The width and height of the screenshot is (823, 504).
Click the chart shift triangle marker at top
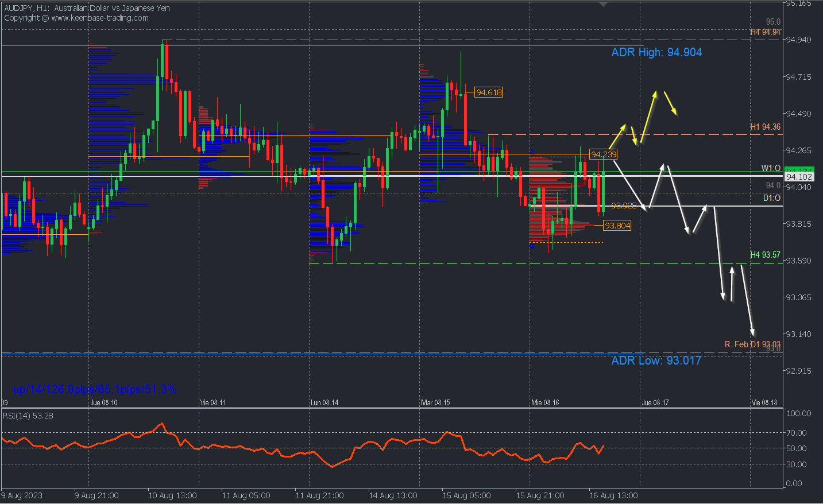tap(603, 4)
